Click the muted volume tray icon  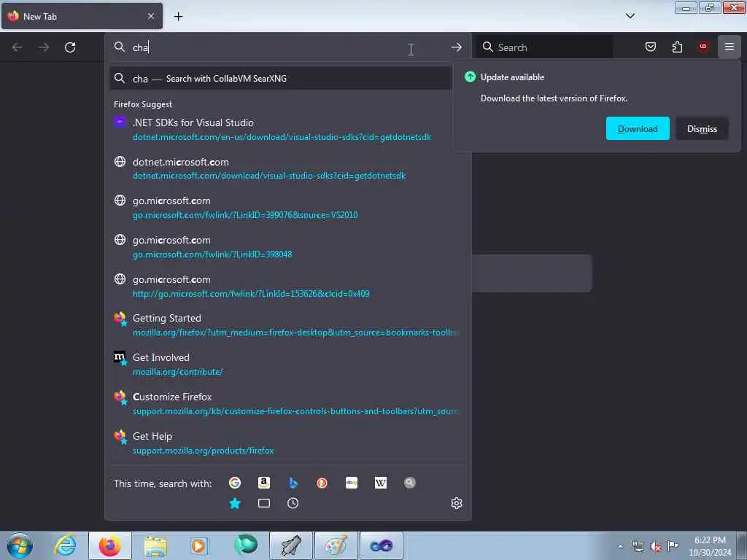coord(656,546)
